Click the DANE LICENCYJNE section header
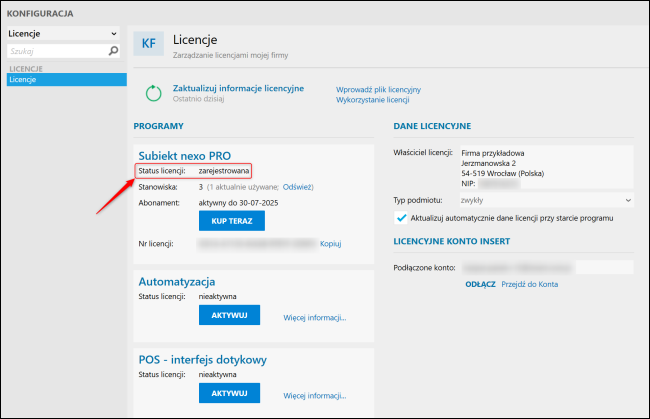This screenshot has height=419, width=650. pyautogui.click(x=432, y=126)
